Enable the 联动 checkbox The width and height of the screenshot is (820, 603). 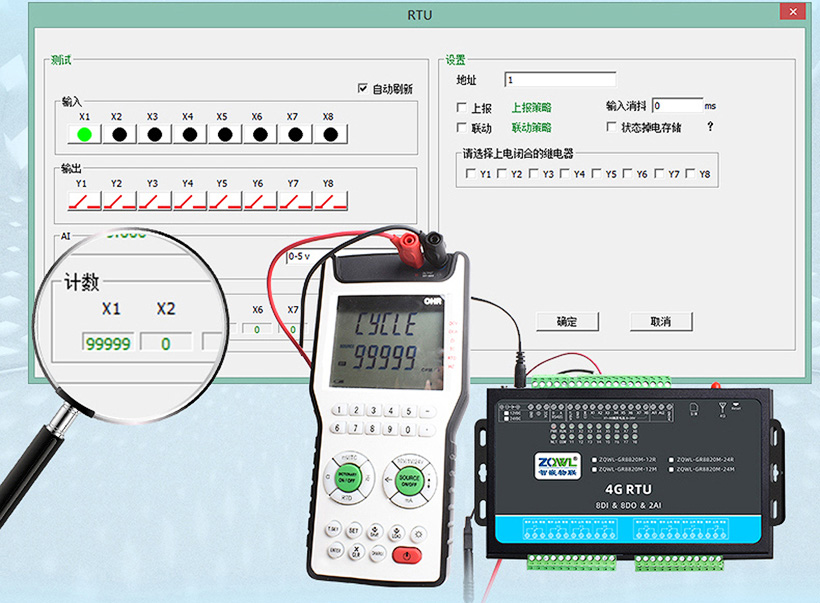462,128
